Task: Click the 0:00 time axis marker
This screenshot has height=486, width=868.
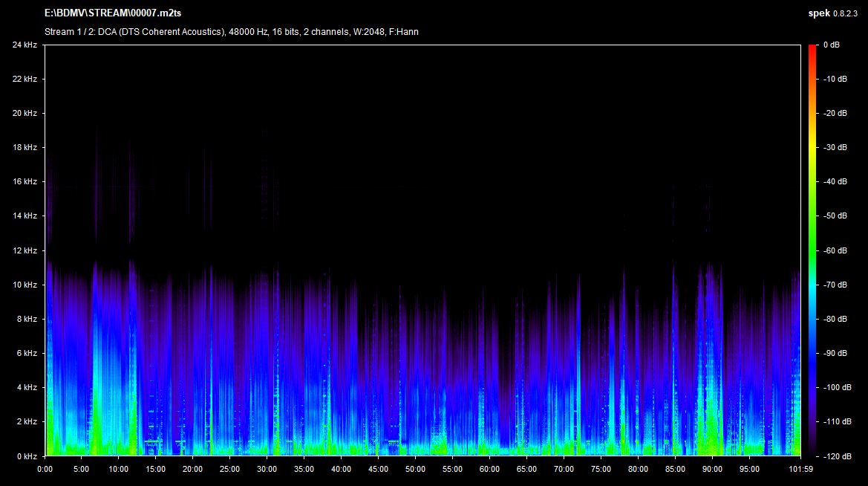Action: coord(45,469)
